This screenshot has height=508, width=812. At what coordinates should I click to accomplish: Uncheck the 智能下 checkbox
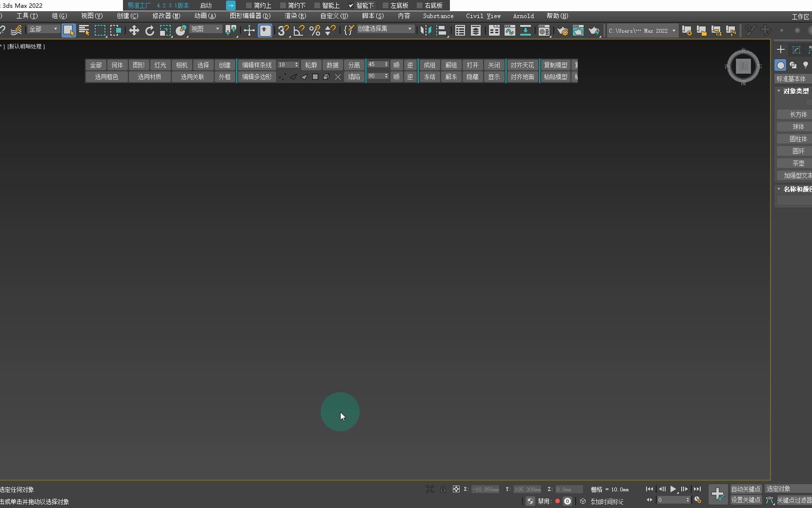(x=351, y=5)
